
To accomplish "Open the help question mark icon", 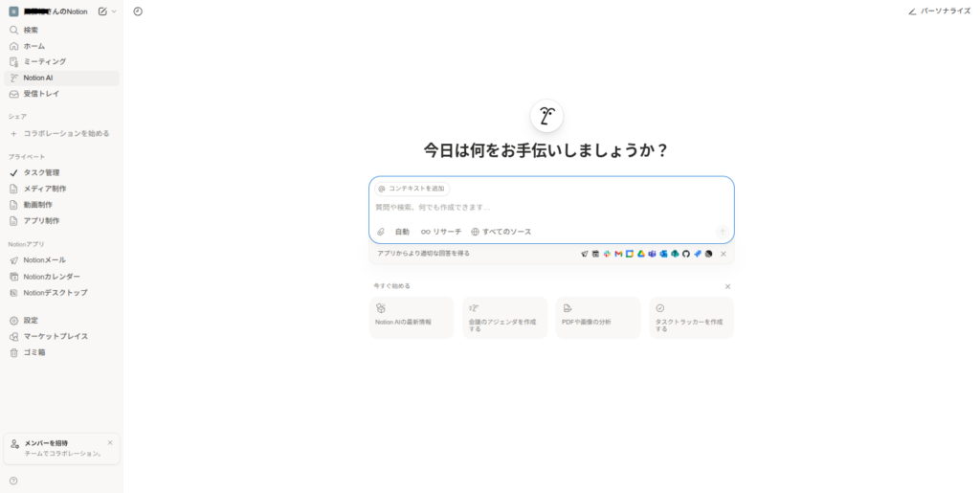I will click(x=13, y=482).
